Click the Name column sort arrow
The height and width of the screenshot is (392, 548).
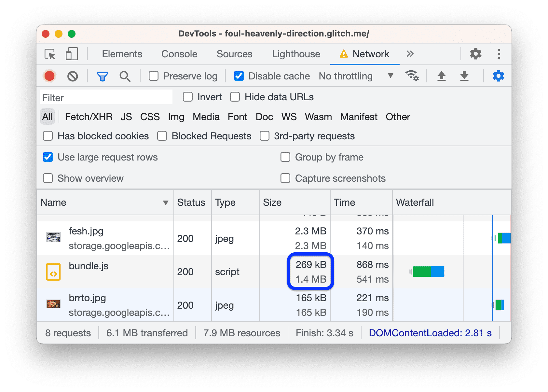click(165, 203)
